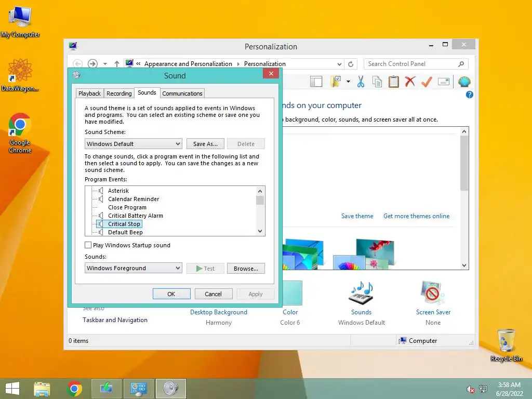
Task: Go up one level with up arrow
Action: pyautogui.click(x=117, y=64)
